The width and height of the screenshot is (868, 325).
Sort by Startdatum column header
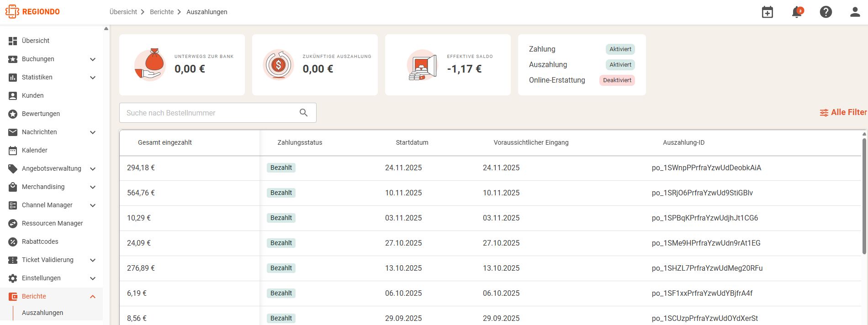(x=412, y=143)
